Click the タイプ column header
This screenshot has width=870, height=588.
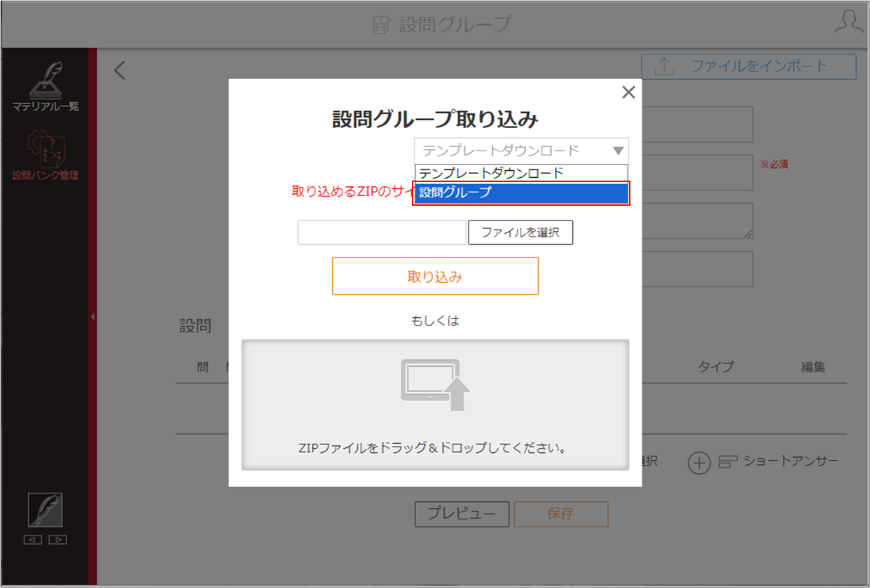[x=716, y=367]
